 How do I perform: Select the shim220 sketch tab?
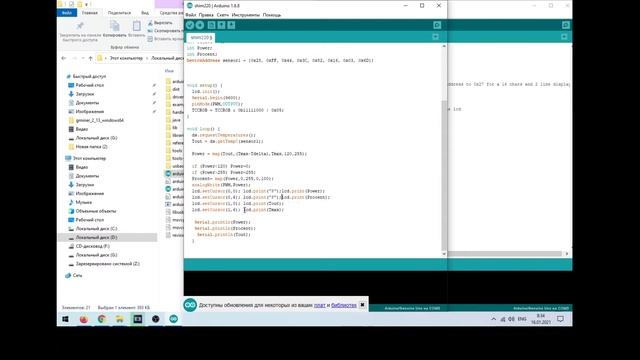(x=200, y=38)
